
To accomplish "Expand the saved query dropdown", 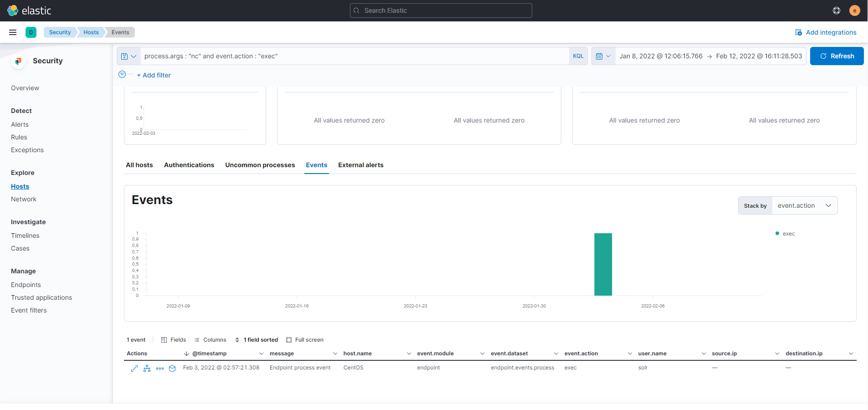I will [128, 56].
